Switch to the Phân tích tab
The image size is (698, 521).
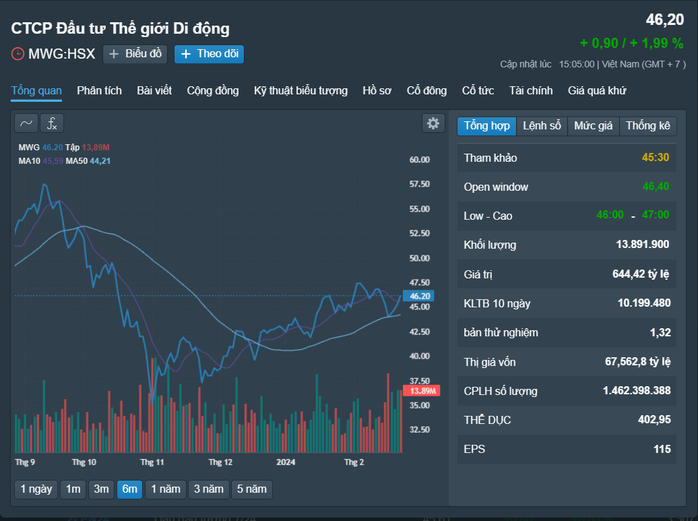(x=99, y=91)
